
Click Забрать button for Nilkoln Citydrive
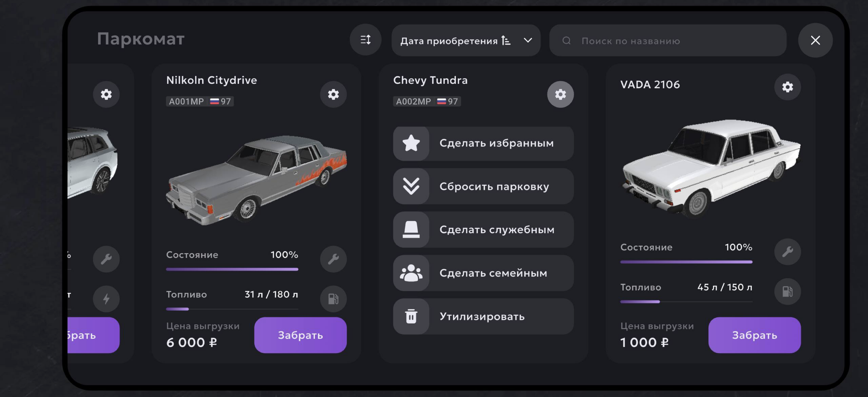click(300, 335)
